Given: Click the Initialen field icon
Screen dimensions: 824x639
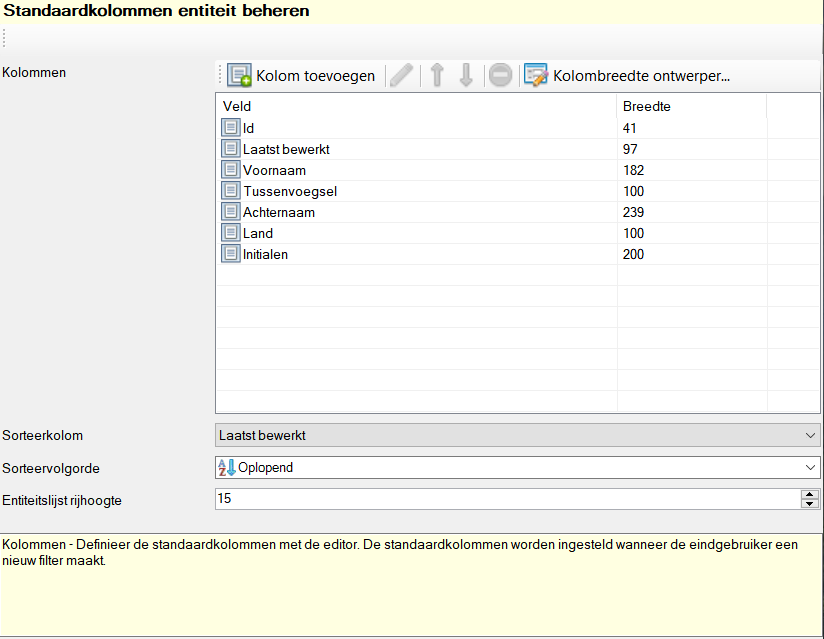Looking at the screenshot, I should (x=231, y=254).
